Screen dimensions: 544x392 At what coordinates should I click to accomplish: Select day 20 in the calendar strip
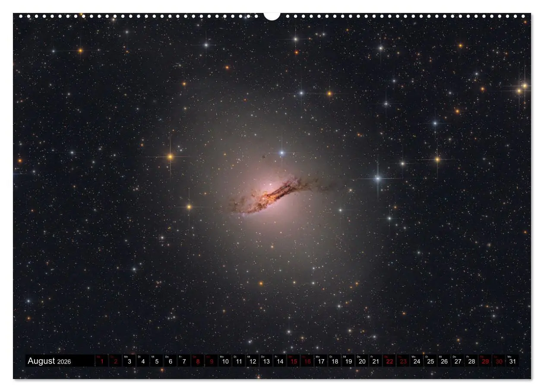362,361
